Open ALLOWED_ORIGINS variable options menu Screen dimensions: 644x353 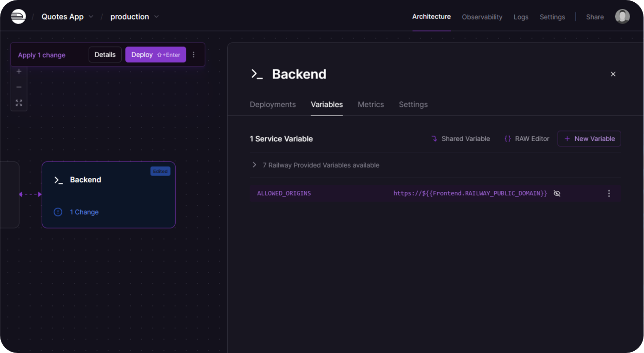coord(609,193)
